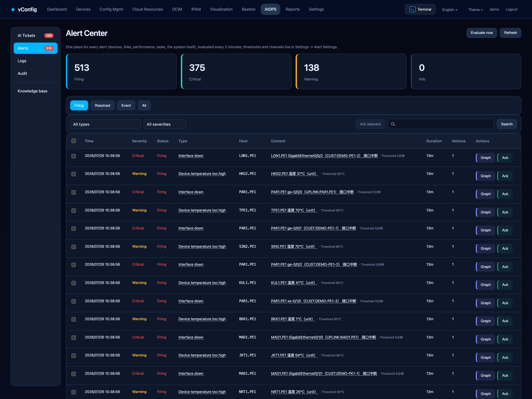Select the Firing tab
This screenshot has width=532, height=399.
79,105
